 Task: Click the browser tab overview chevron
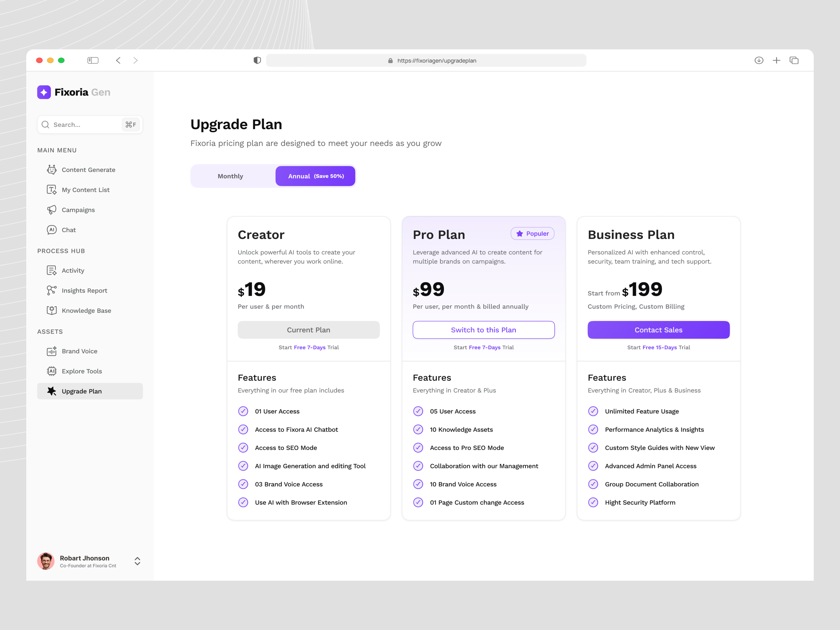(x=794, y=60)
